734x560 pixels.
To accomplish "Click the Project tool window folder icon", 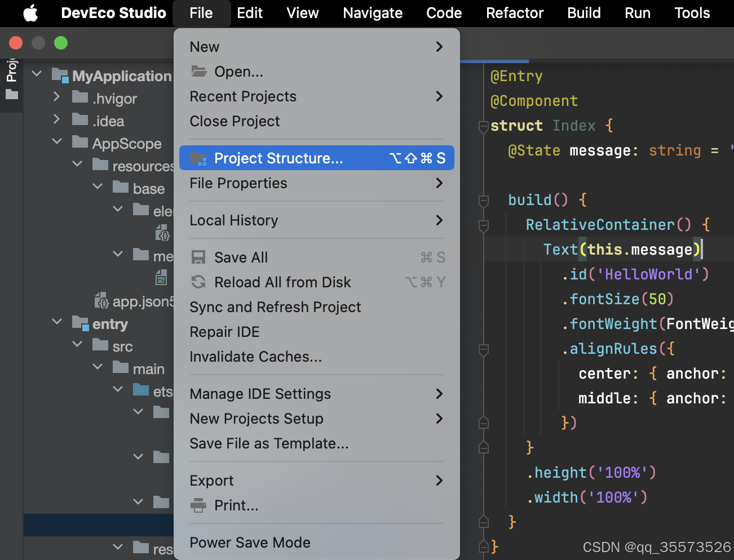I will coord(12,94).
